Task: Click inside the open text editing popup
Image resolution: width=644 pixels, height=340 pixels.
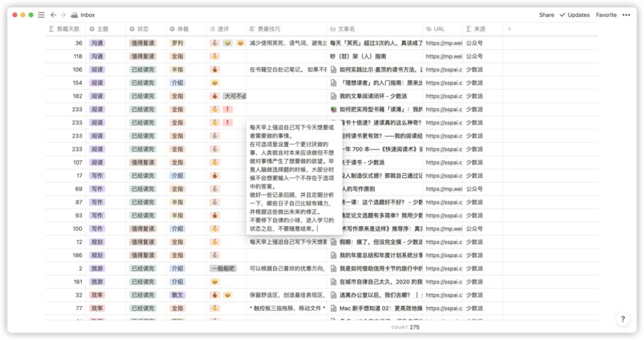Action: tap(293, 178)
